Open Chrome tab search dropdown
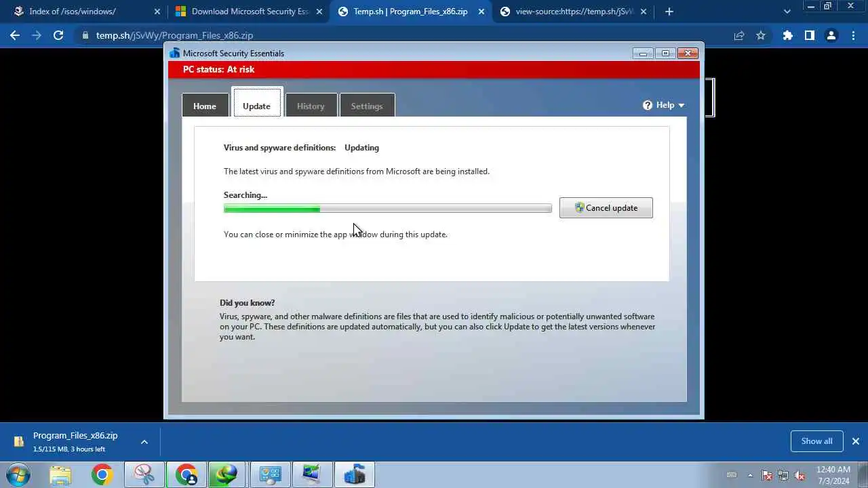868x488 pixels. (787, 12)
